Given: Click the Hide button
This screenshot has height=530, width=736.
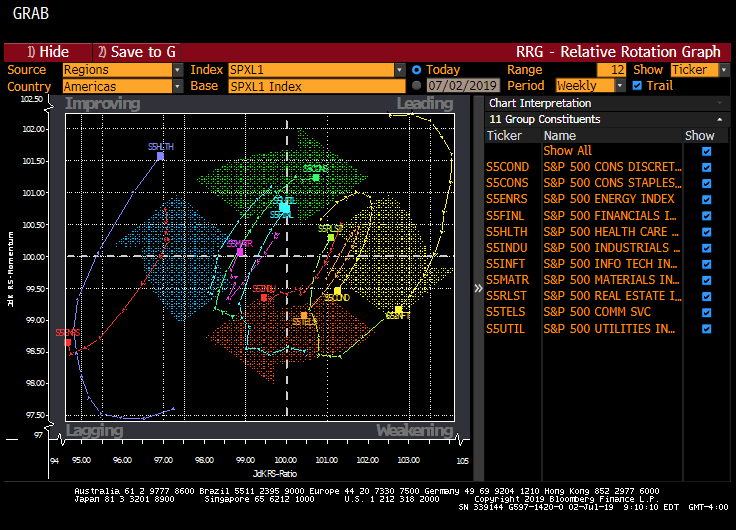Looking at the screenshot, I should pos(48,52).
